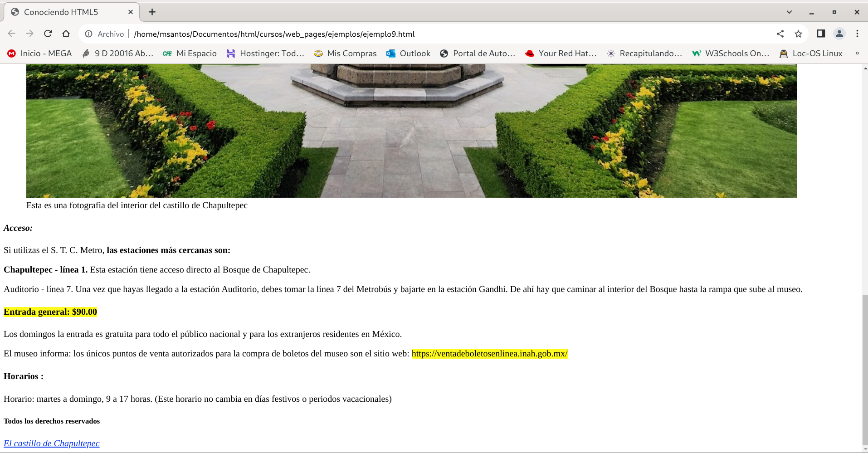Expand the tab search chevron

(x=789, y=12)
